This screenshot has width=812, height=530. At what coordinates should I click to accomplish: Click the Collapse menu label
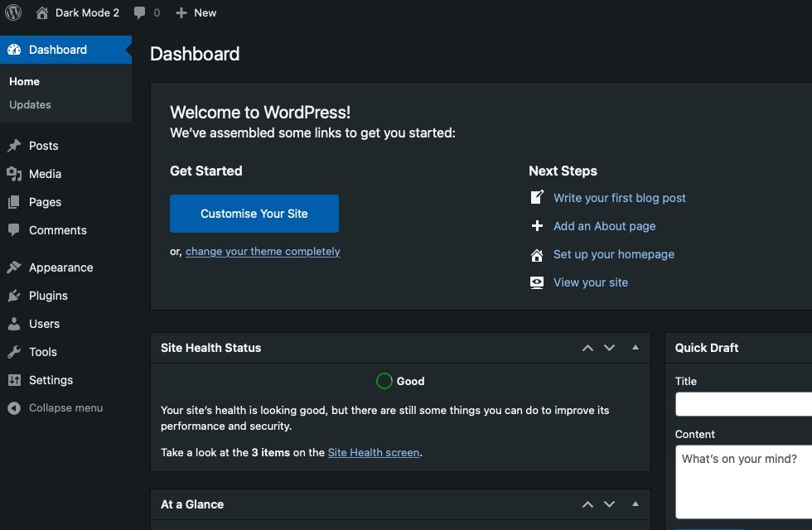[x=65, y=407]
